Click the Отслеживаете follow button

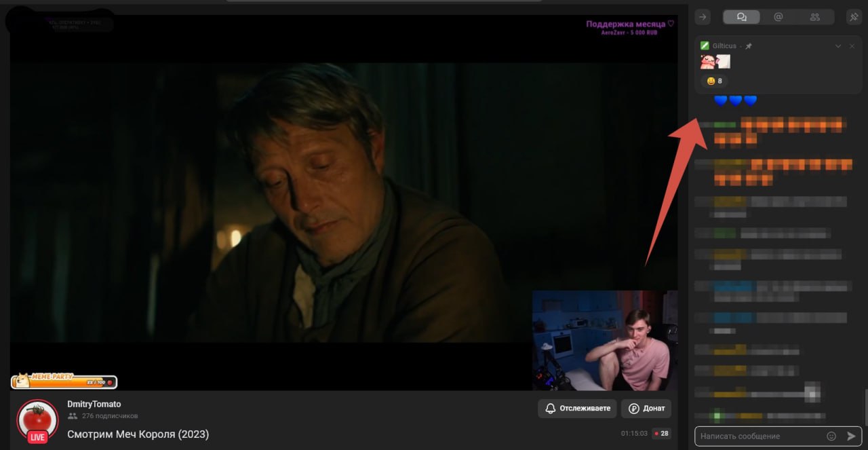pyautogui.click(x=577, y=409)
